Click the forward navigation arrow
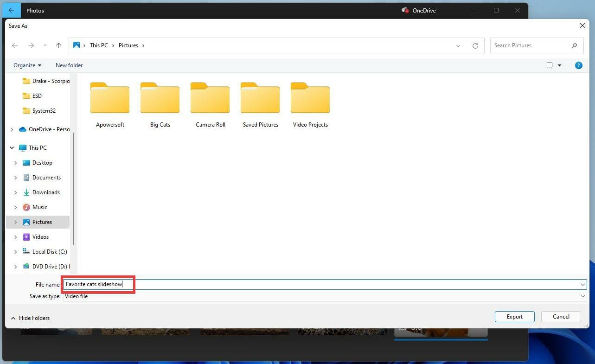Screen dimensions: 595x364 (31, 45)
